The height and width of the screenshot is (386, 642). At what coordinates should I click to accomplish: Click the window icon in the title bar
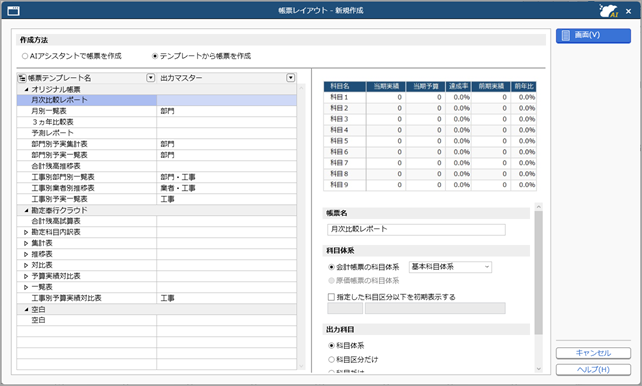(x=13, y=11)
